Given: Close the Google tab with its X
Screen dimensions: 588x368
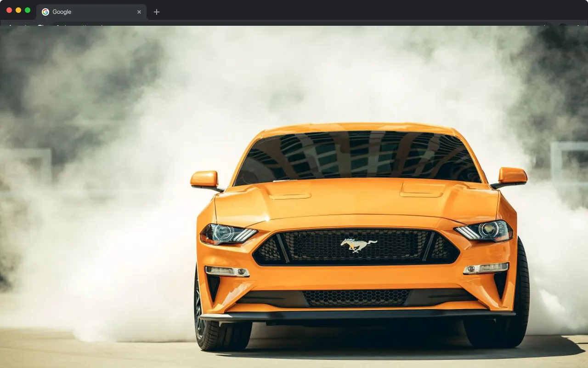Looking at the screenshot, I should [x=139, y=12].
